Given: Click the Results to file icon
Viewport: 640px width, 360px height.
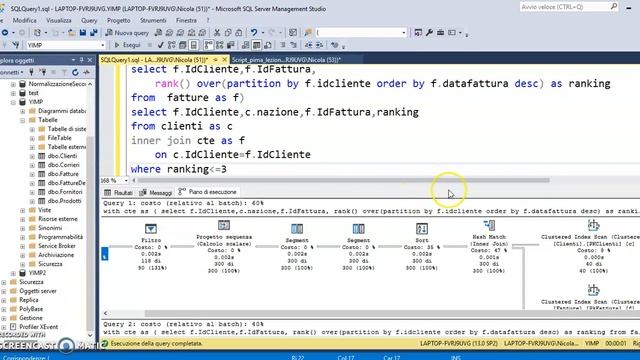Looking at the screenshot, I should pyautogui.click(x=268, y=45).
